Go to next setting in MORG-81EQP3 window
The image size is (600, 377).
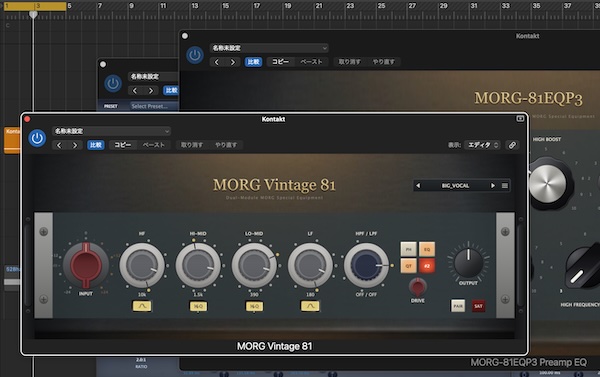233,62
